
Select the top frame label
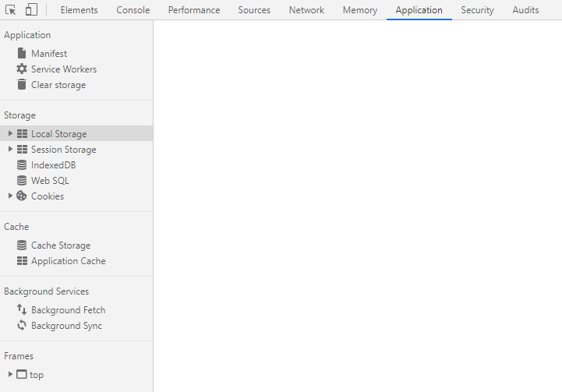point(37,375)
